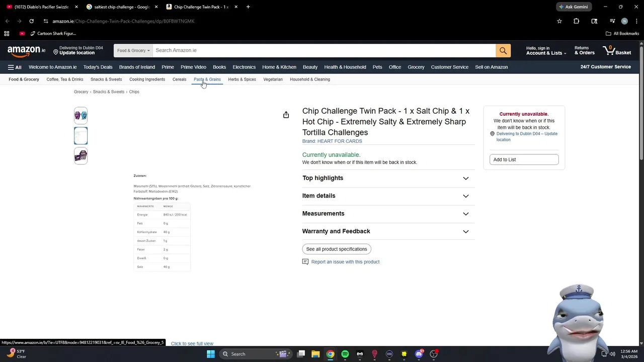The width and height of the screenshot is (644, 362).
Task: Open Brands of Ireland in the nav bar
Action: click(x=137, y=67)
